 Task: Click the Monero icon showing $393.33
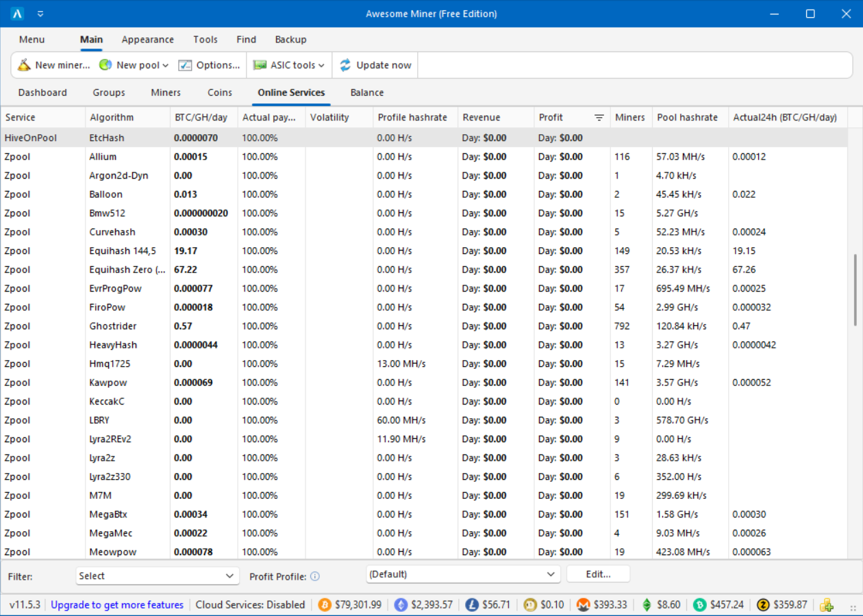[583, 605]
